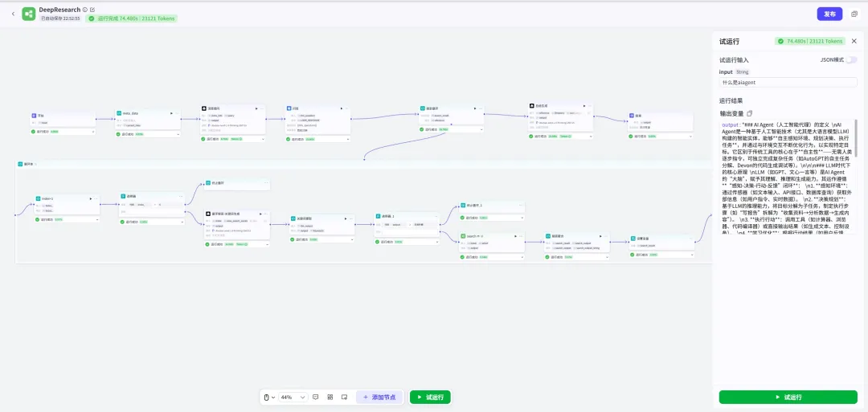Click the blue 问答 node icon

(x=289, y=108)
